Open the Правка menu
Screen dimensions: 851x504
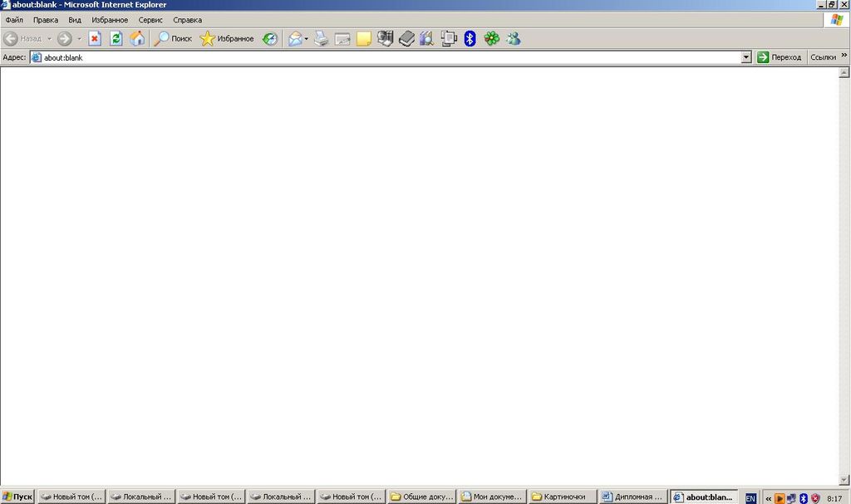(46, 20)
